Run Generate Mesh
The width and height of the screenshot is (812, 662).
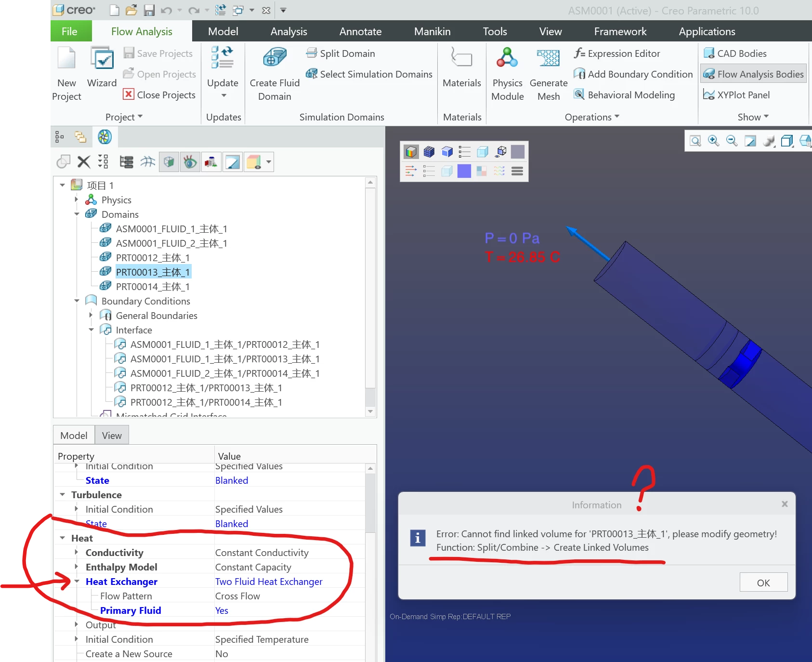click(x=549, y=74)
